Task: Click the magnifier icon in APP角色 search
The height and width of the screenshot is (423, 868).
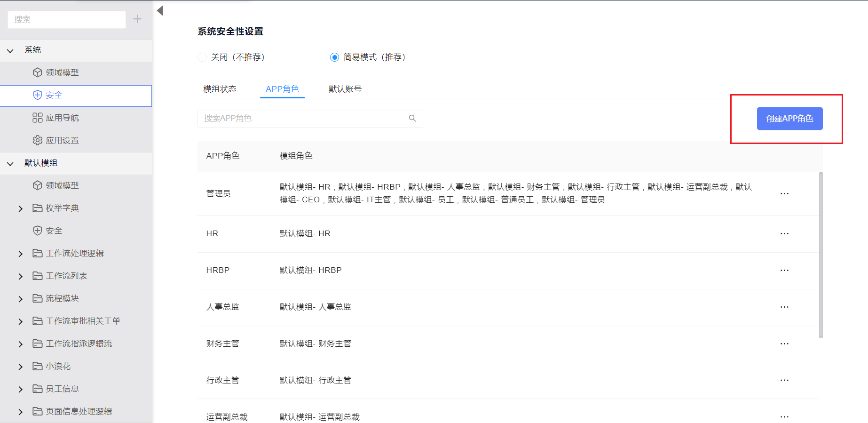Action: [412, 119]
